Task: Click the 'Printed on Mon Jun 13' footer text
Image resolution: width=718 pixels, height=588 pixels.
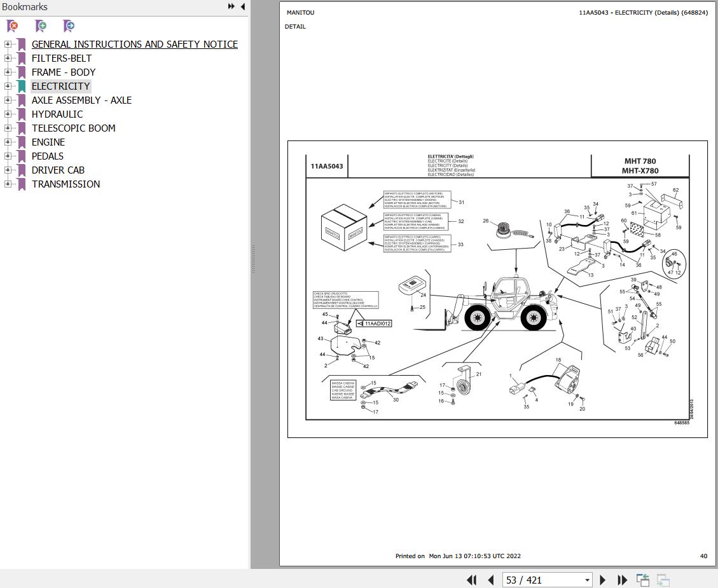Action: [x=458, y=556]
